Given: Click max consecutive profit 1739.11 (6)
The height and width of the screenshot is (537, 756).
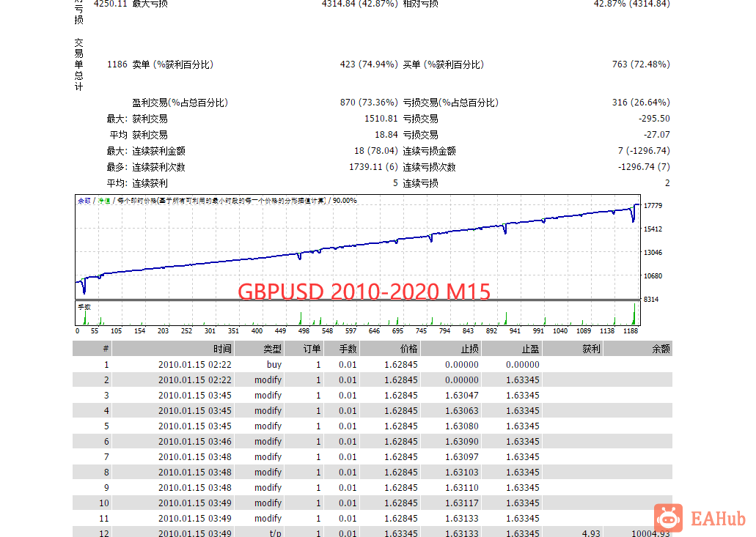Looking at the screenshot, I should 373,167.
